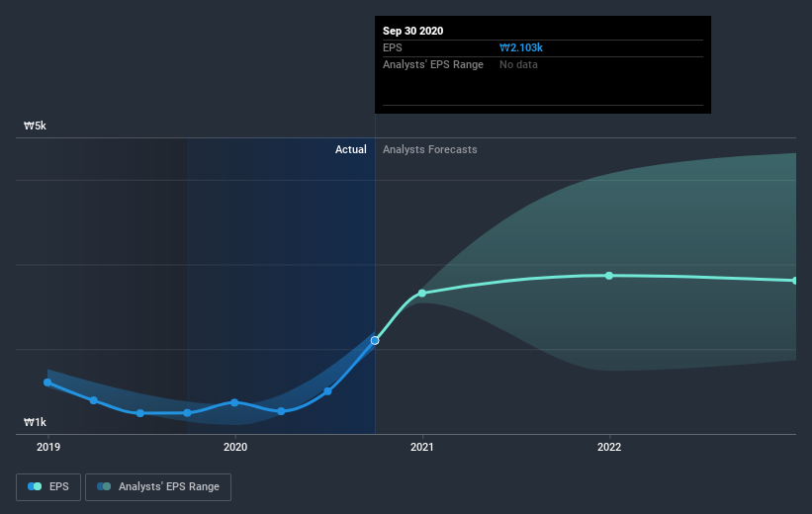
Task: Click the 'Sep 30 2020' tooltip date
Action: [412, 31]
